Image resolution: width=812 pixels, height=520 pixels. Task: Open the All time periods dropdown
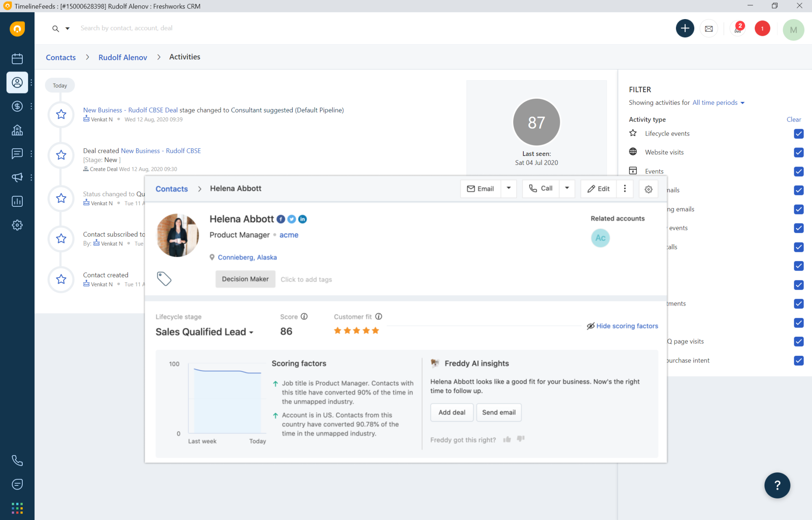coord(718,102)
